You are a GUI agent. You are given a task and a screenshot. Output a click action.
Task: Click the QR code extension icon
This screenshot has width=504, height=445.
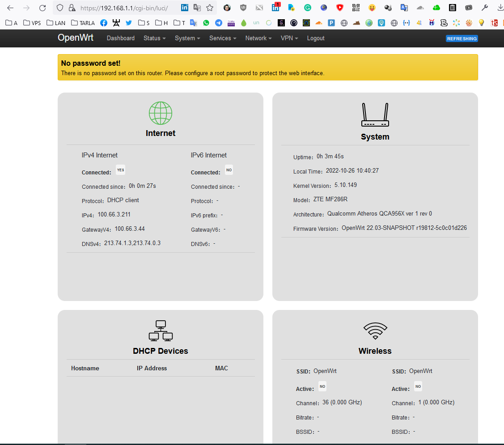(356, 8)
